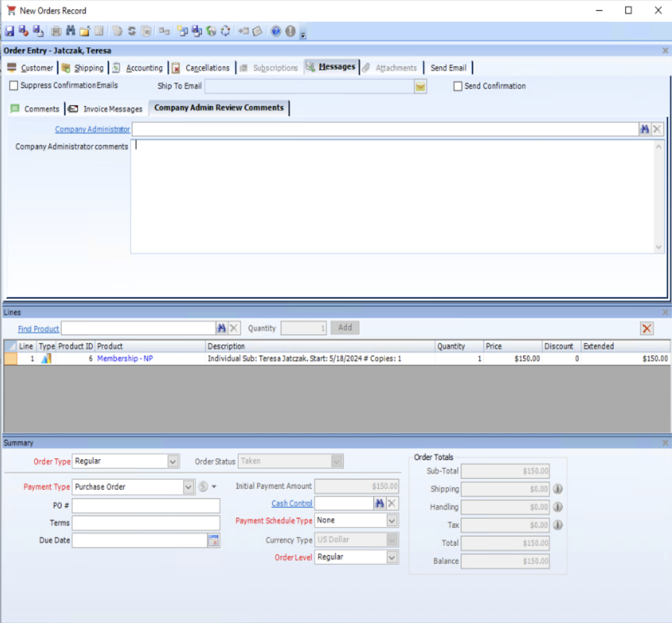Click the Save icon in the toolbar
The height and width of the screenshot is (623, 672).
(9, 31)
